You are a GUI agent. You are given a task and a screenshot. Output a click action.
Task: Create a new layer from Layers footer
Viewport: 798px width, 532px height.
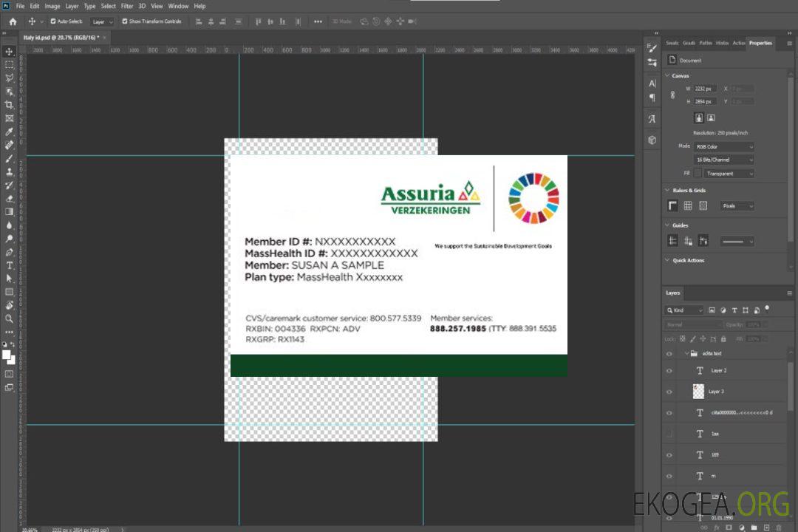coord(766,528)
